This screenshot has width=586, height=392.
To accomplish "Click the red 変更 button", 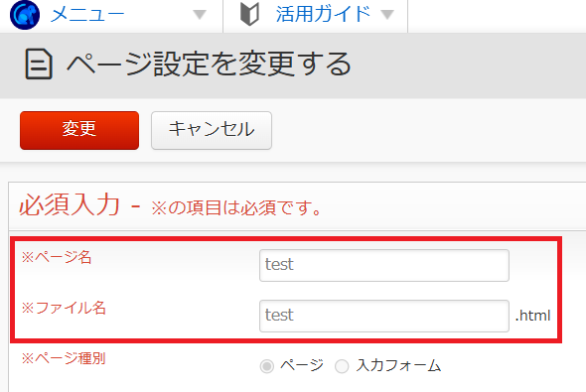I will pos(79,130).
